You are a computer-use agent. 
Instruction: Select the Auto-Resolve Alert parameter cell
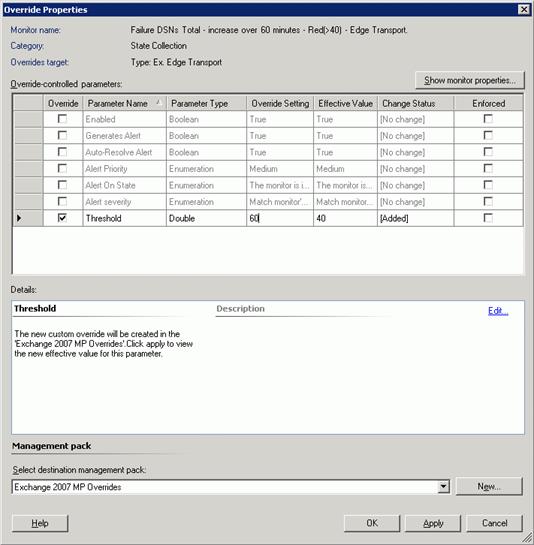[x=125, y=152]
